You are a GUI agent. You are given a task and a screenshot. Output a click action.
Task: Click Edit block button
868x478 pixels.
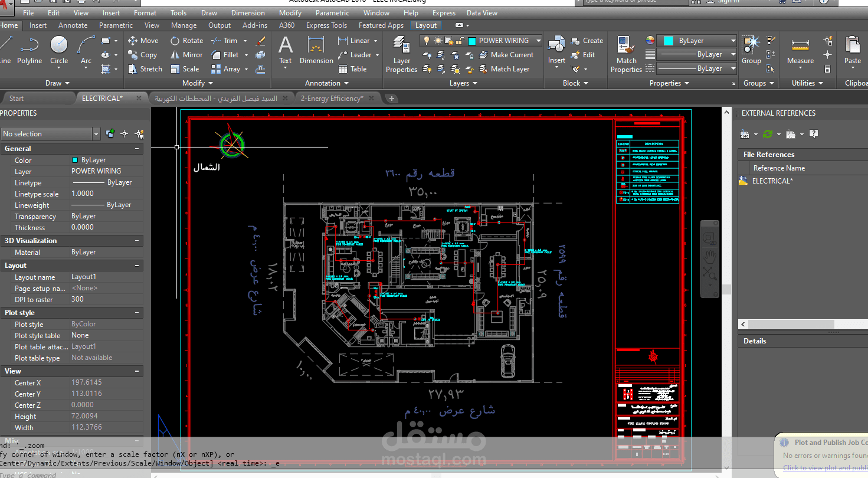click(583, 55)
